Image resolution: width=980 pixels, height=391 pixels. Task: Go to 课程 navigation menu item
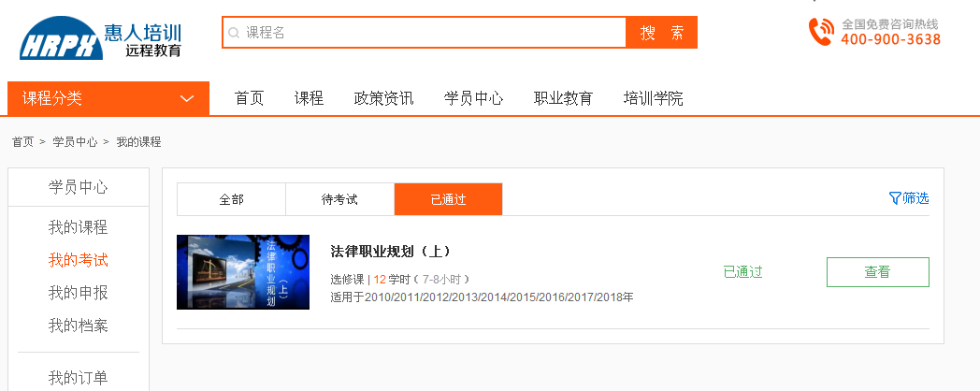click(x=309, y=98)
